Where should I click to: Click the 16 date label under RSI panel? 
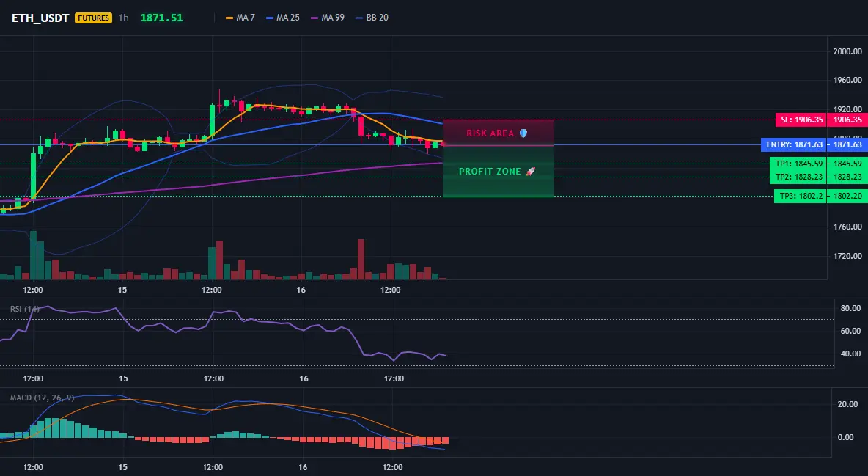click(304, 378)
